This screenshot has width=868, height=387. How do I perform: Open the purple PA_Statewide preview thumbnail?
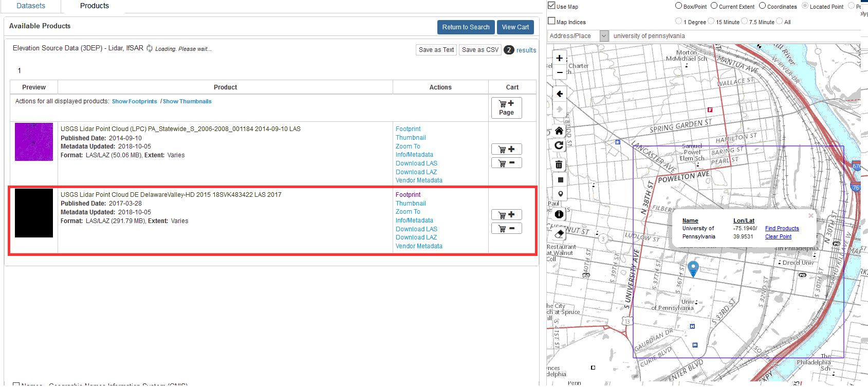[x=34, y=142]
